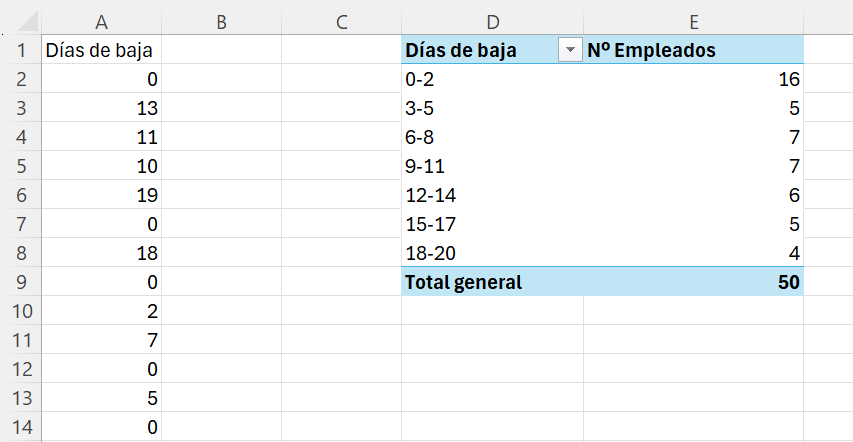Open the Días de baja filter dropdown
This screenshot has width=853, height=442.
pyautogui.click(x=570, y=51)
